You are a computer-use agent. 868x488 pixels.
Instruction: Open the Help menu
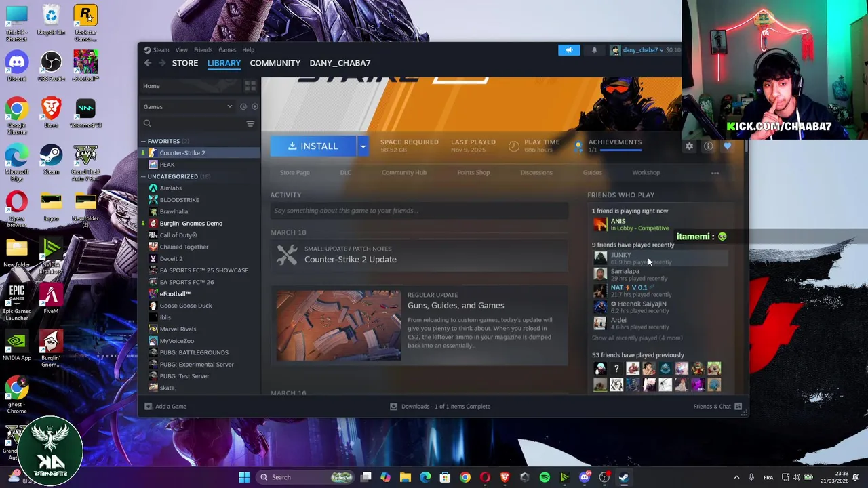click(x=248, y=49)
